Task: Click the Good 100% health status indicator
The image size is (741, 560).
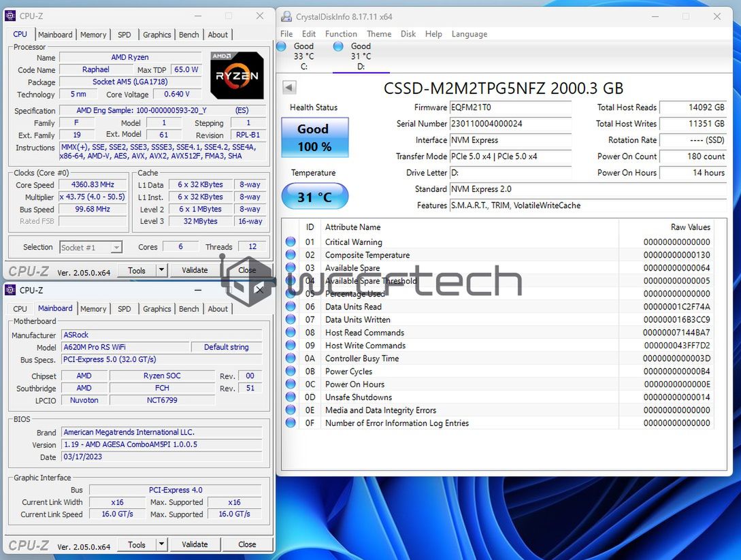Action: tap(314, 137)
